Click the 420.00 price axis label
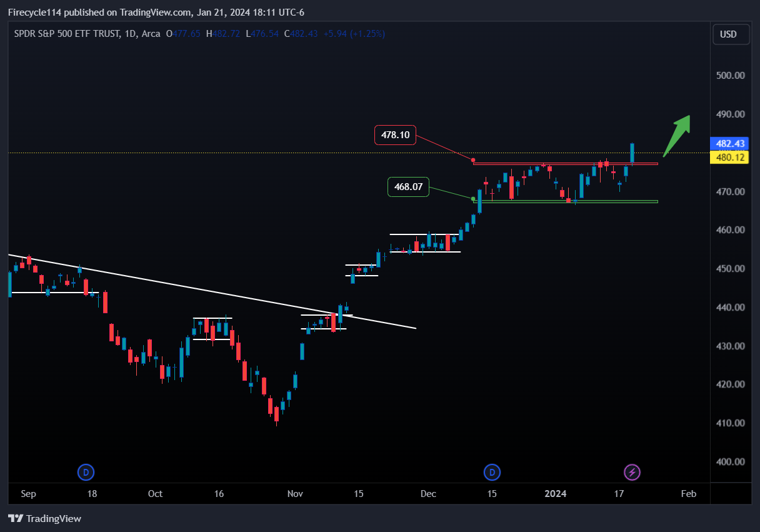Screen dimensions: 760x532 point(731,384)
